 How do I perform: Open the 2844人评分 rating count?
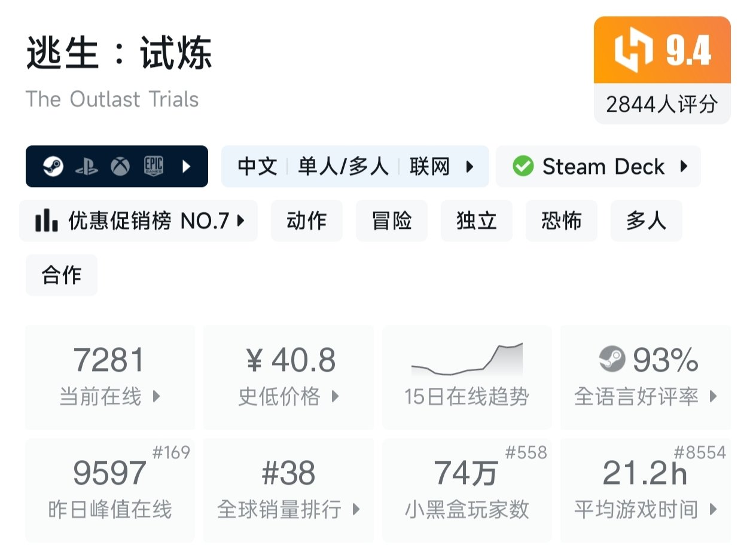click(x=661, y=105)
